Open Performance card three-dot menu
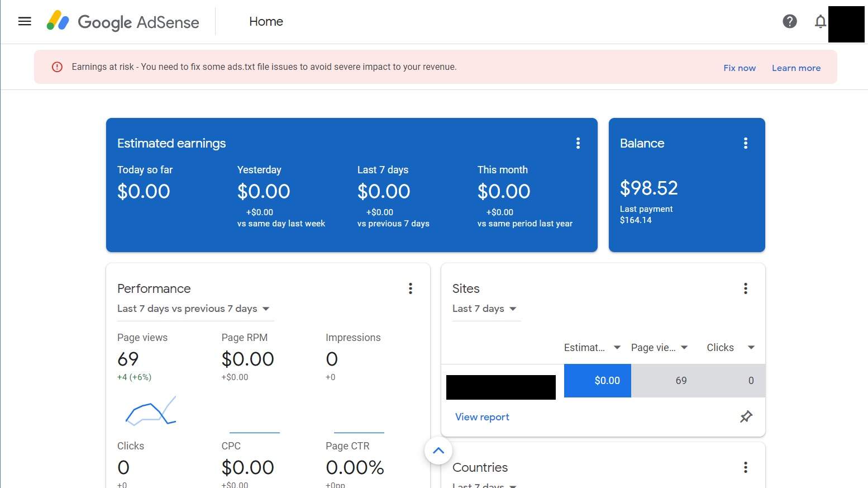868x488 pixels. [411, 288]
